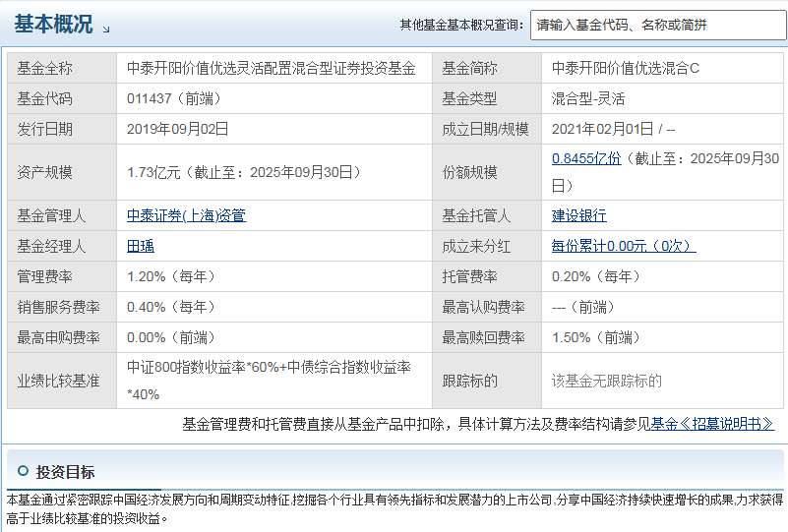Select the max purchase fee 0.00%（前端）
Viewport: 788px width, 532px height.
(x=171, y=337)
